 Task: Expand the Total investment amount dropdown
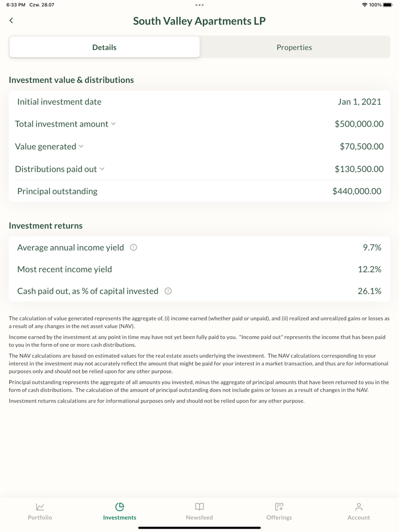(x=113, y=124)
